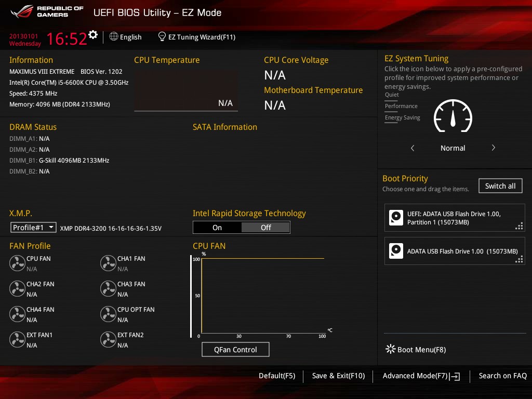Viewport: 532px width, 399px height.
Task: Click the EXT FAN2 fan icon
Action: tap(108, 340)
